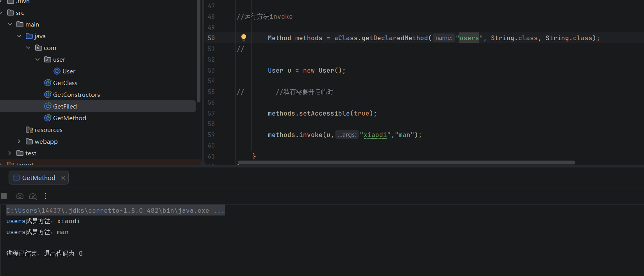644x276 pixels.
Task: Click the "users" string literal on line 50
Action: (x=469, y=38)
